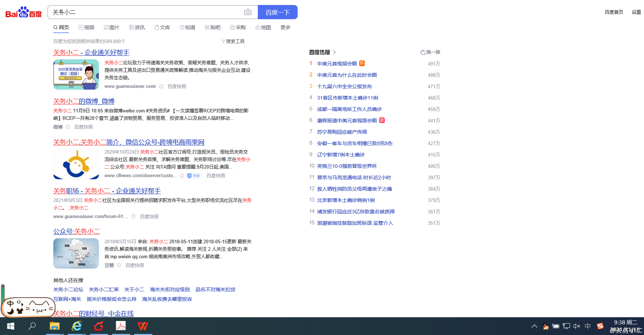Open 搜索工具 filter
This screenshot has width=644, height=335.
(233, 41)
